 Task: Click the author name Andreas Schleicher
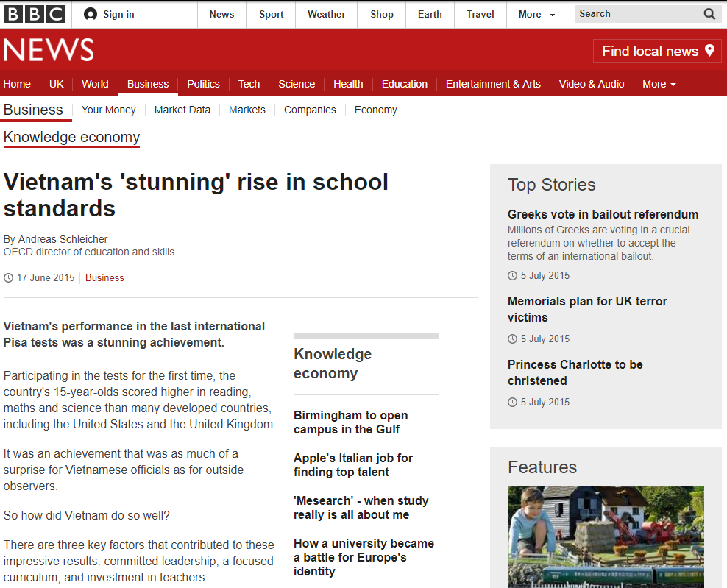click(x=63, y=239)
